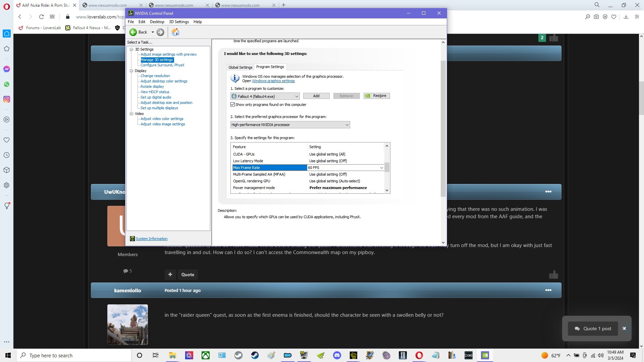Screen dimensions: 644x362
Task: Click the Forward arrow button in NVIDIA toolbar
Action: coord(160,32)
